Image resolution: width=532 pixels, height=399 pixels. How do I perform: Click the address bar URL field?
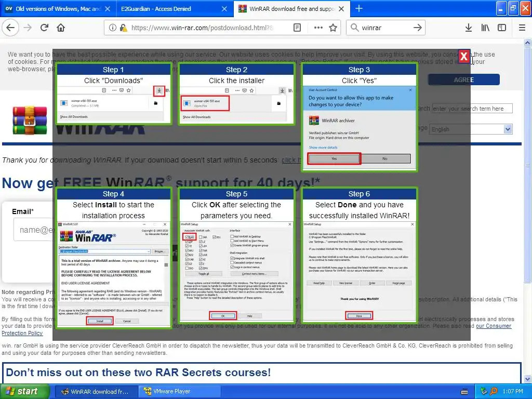pos(202,28)
